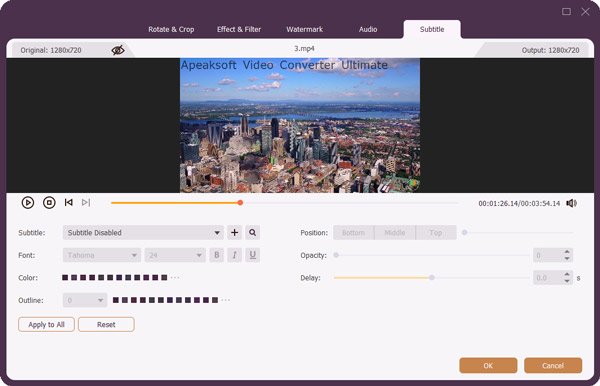Image resolution: width=600 pixels, height=386 pixels.
Task: Click the Delay slider handle
Action: click(x=432, y=278)
